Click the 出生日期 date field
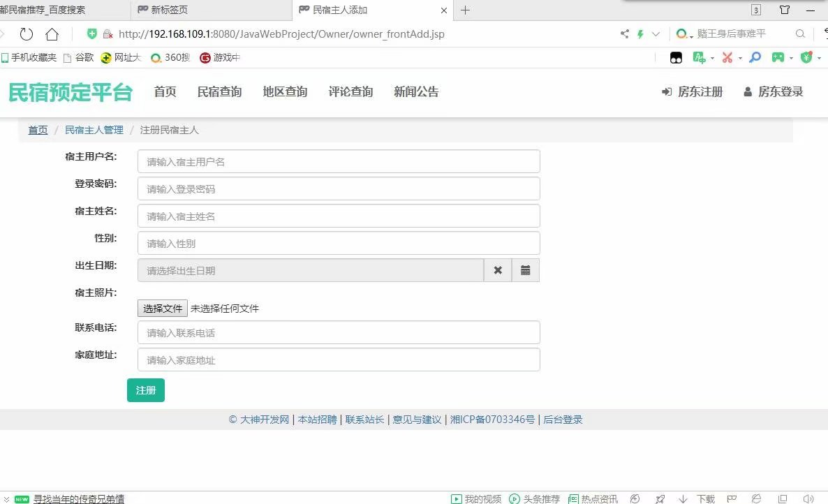 (311, 270)
